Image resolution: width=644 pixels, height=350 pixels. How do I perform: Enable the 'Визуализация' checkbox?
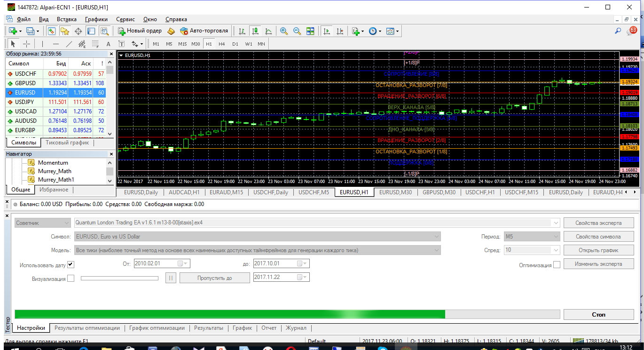71,278
